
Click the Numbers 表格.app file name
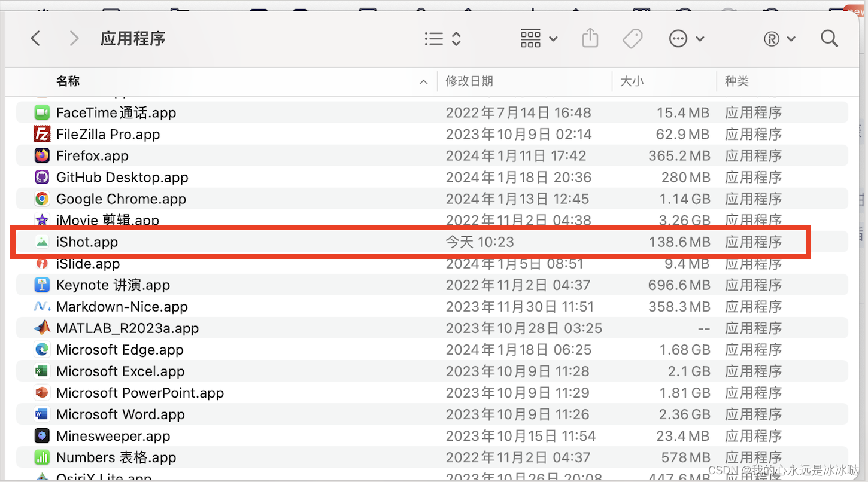coord(116,457)
